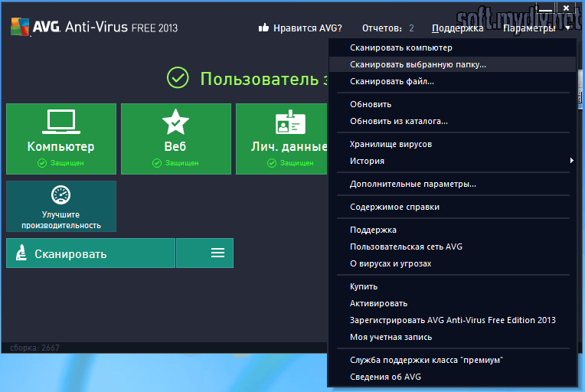585x392 pixels.
Task: Click the AVG logo icon
Action: [x=20, y=27]
